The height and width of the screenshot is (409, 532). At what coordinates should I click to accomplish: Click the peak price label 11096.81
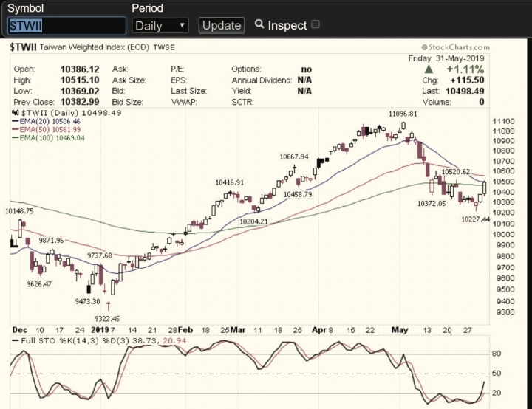click(403, 114)
